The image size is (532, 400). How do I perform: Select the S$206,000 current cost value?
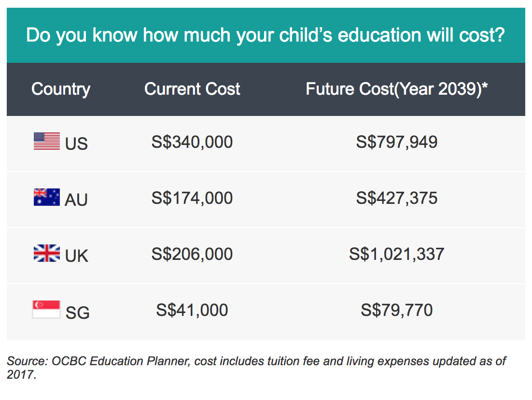[x=192, y=254]
